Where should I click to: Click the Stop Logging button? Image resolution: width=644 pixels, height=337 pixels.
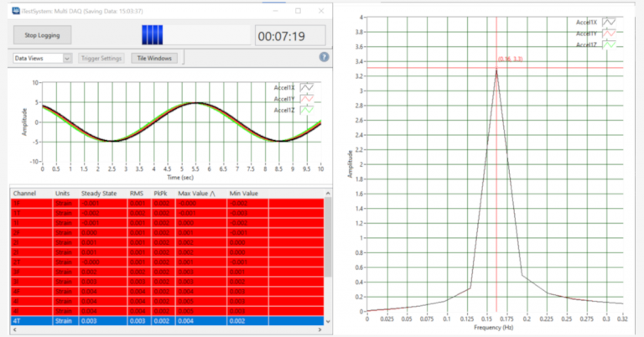(x=42, y=35)
